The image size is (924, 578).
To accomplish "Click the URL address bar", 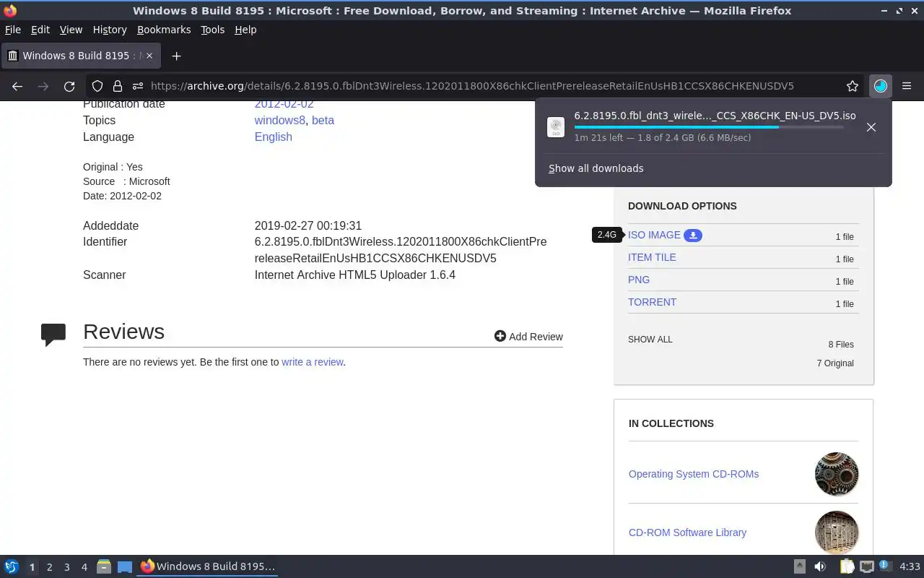I will [x=472, y=86].
